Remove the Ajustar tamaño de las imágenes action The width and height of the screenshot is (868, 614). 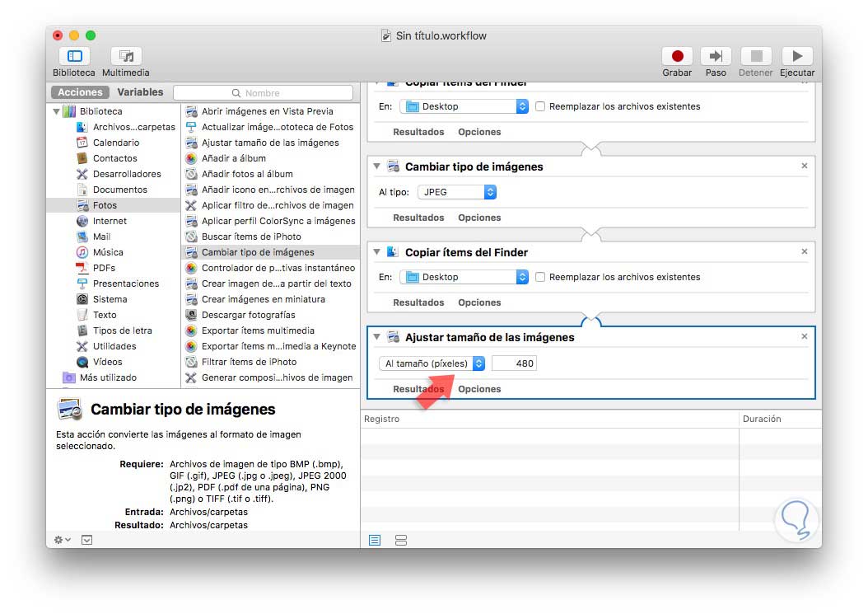tap(805, 336)
